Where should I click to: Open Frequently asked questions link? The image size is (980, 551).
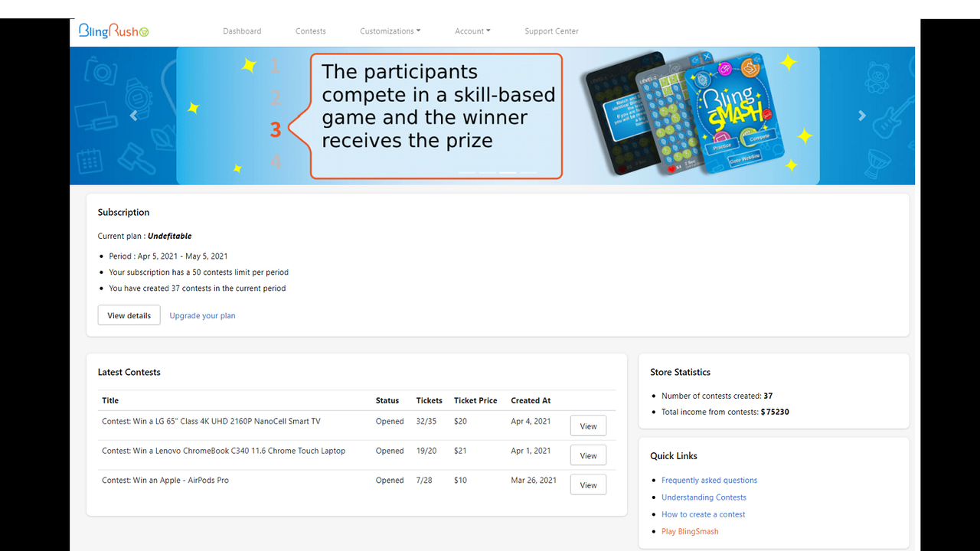point(709,481)
